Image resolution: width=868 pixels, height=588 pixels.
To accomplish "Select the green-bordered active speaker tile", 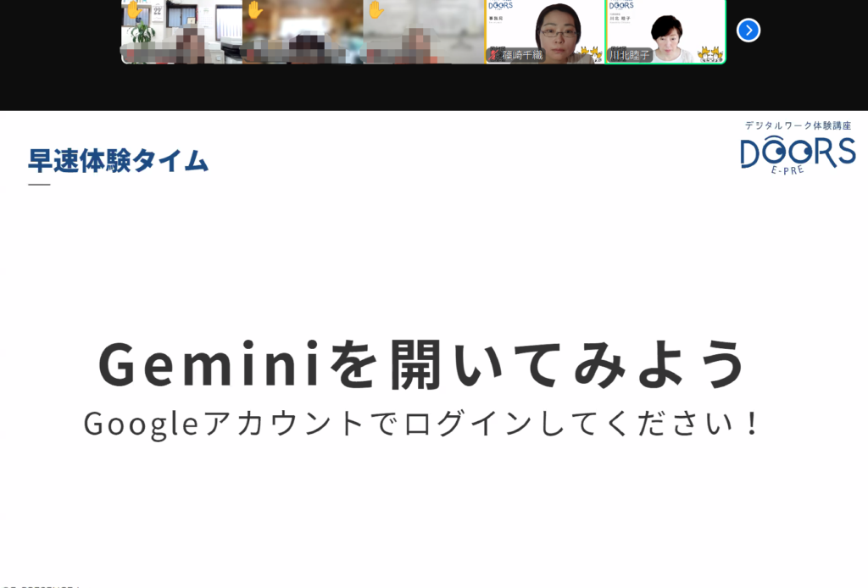I will tap(665, 31).
